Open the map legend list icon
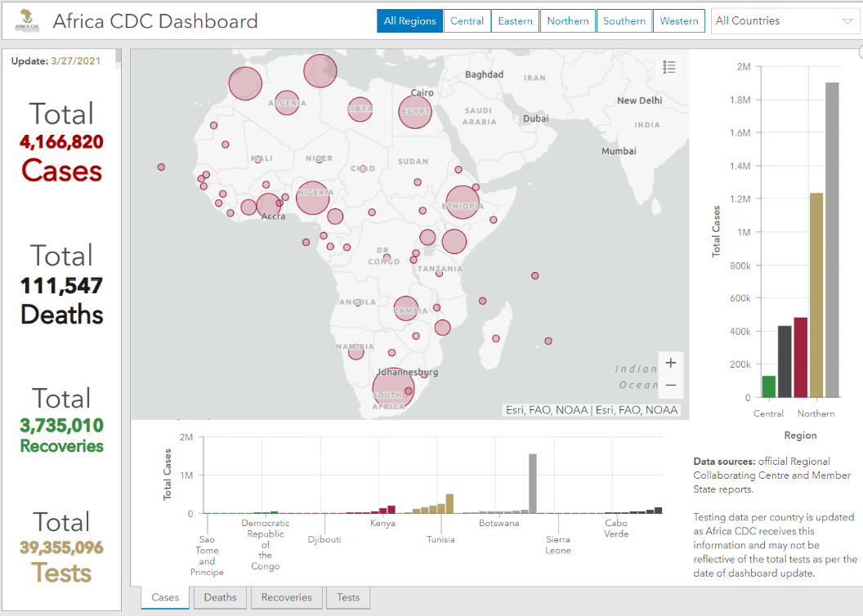This screenshot has width=863, height=616. coord(669,68)
